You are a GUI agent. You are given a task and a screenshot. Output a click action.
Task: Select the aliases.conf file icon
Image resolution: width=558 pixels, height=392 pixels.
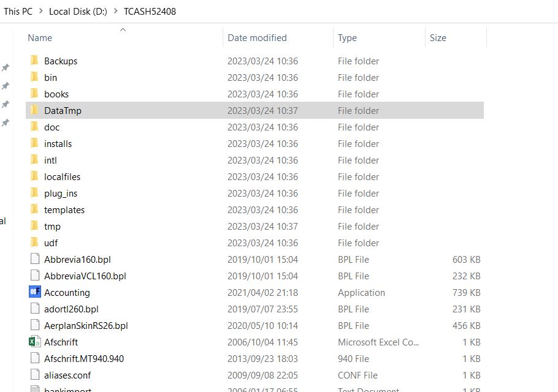35,375
